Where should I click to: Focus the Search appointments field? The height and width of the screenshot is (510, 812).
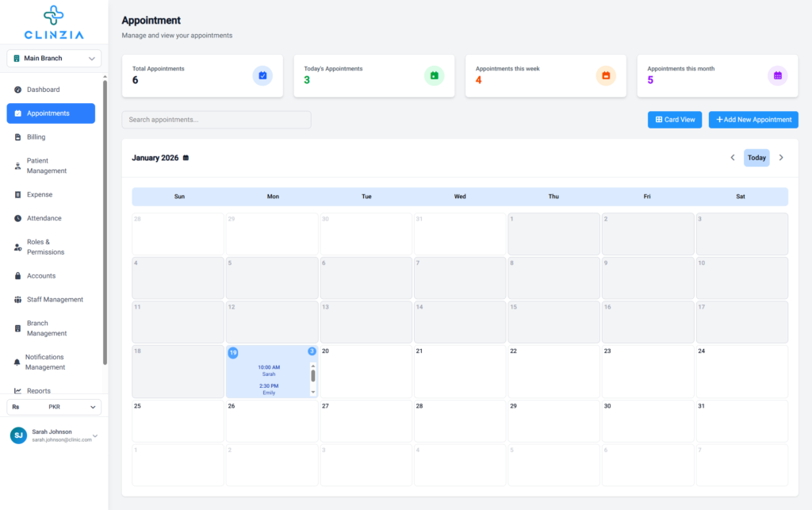[216, 120]
